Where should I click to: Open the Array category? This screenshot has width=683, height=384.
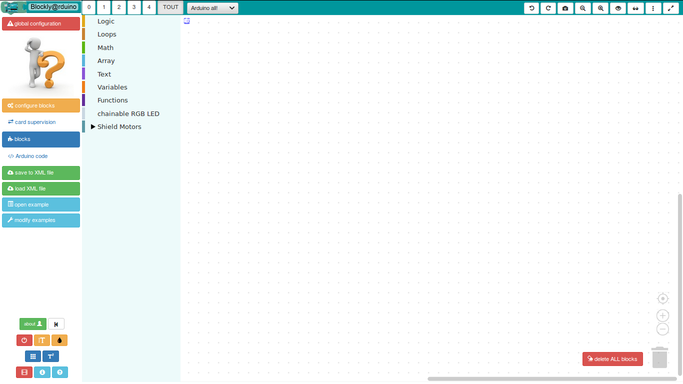106,61
